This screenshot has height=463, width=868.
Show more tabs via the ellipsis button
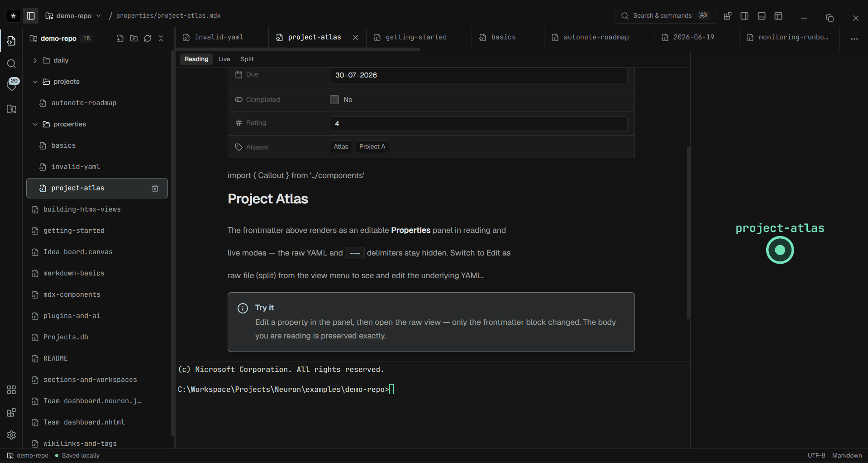tap(854, 39)
